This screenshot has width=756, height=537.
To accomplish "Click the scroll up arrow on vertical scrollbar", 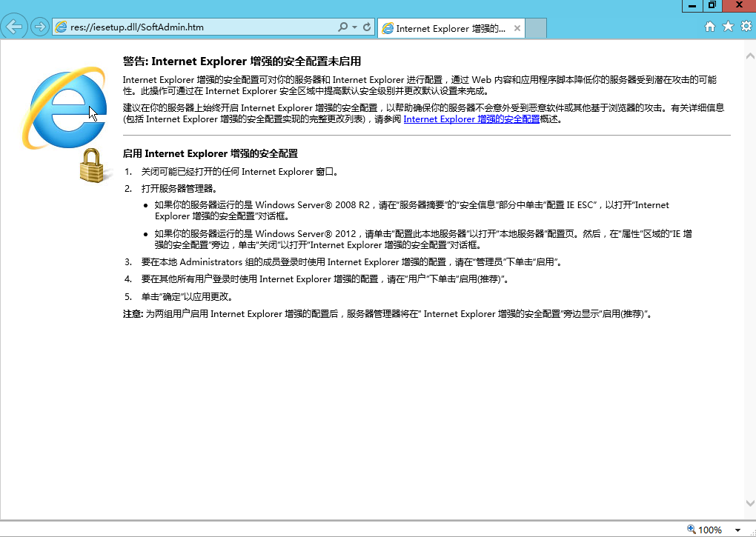I will tap(750, 56).
